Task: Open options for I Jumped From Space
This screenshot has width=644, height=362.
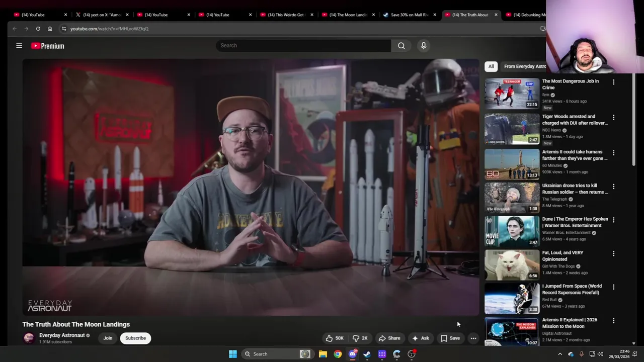Action: tap(613, 287)
